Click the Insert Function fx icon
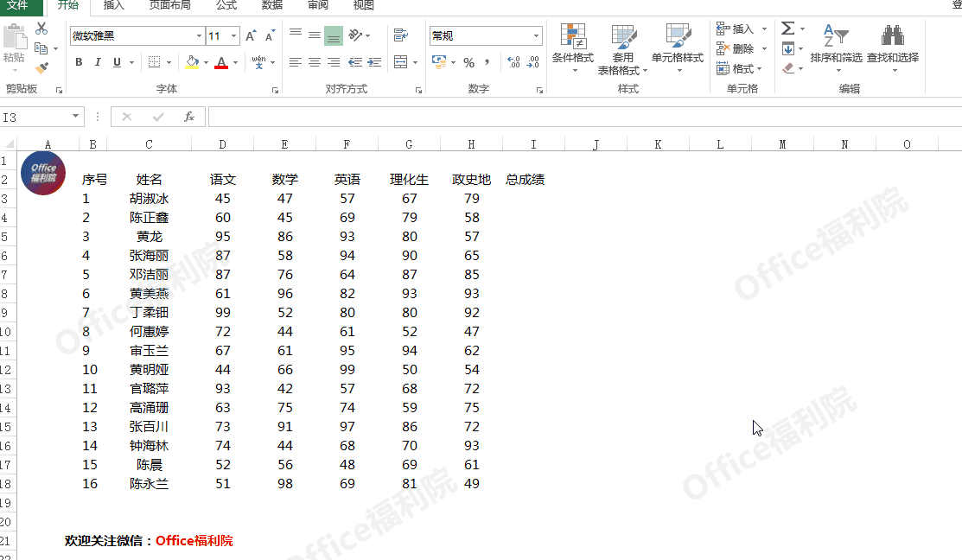This screenshot has height=560, width=962. [189, 117]
